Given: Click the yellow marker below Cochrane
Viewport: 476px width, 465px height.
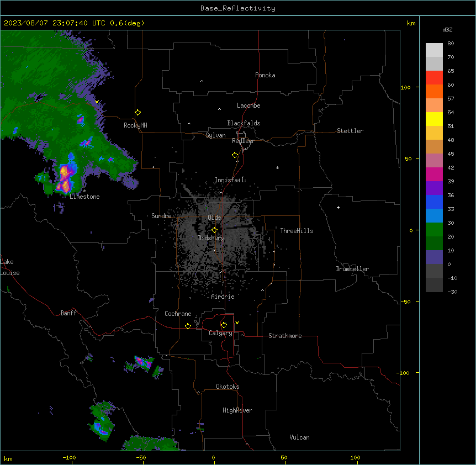Looking at the screenshot, I should coord(188,326).
